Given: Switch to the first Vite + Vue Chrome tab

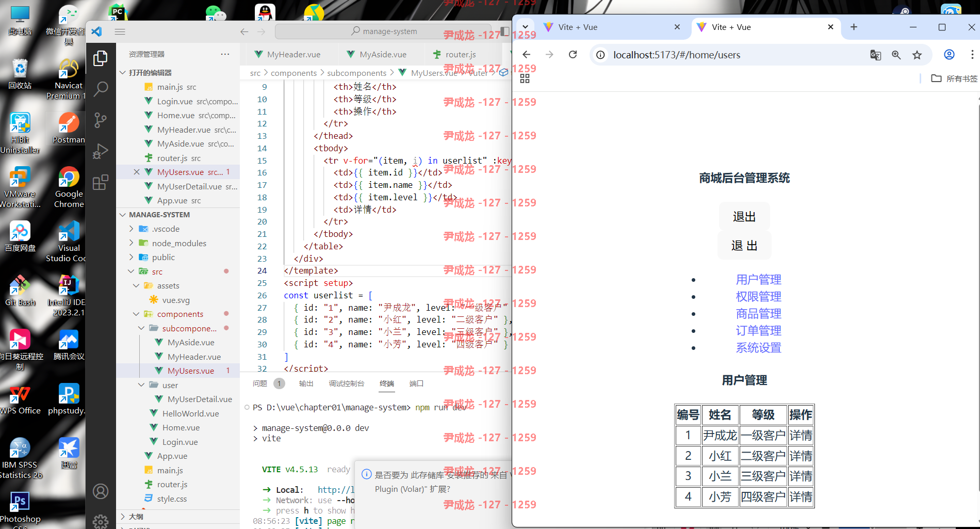Looking at the screenshot, I should click(x=612, y=27).
